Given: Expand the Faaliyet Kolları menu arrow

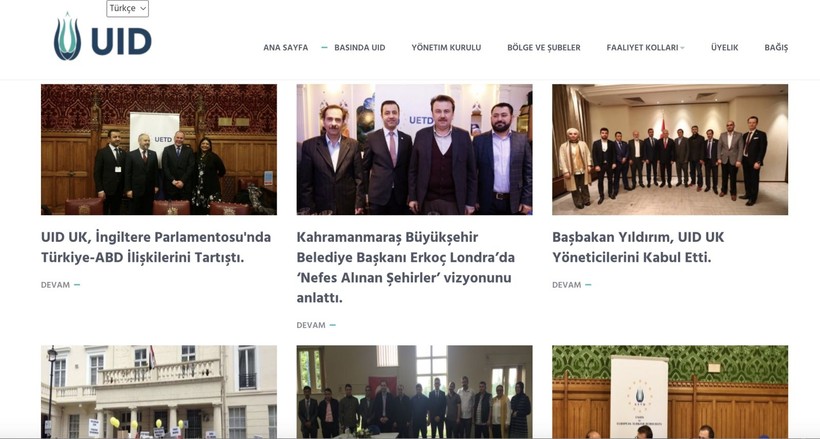Looking at the screenshot, I should 682,48.
